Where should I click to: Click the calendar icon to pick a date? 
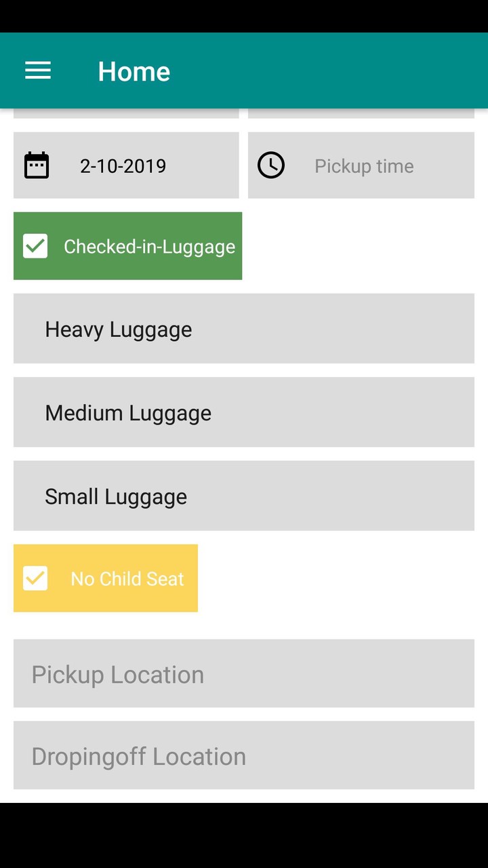pyautogui.click(x=37, y=165)
